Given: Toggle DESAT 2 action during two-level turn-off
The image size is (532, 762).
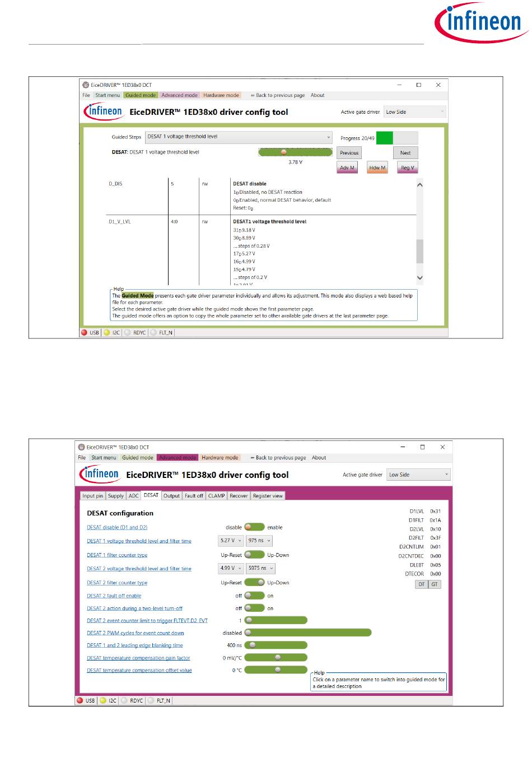Looking at the screenshot, I should pos(254,608).
